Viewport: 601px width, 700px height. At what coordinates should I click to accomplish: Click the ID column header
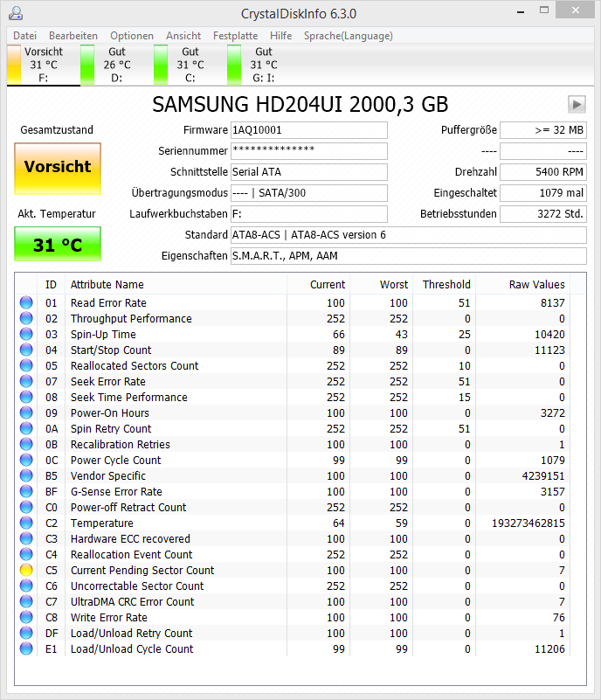tap(51, 284)
